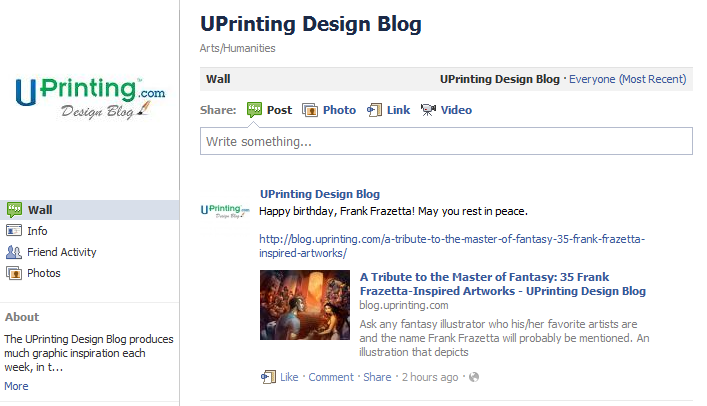Screen dimensions: 707x406
Task: Open the UPrinting.com Design Blog logo
Action: coord(90,98)
